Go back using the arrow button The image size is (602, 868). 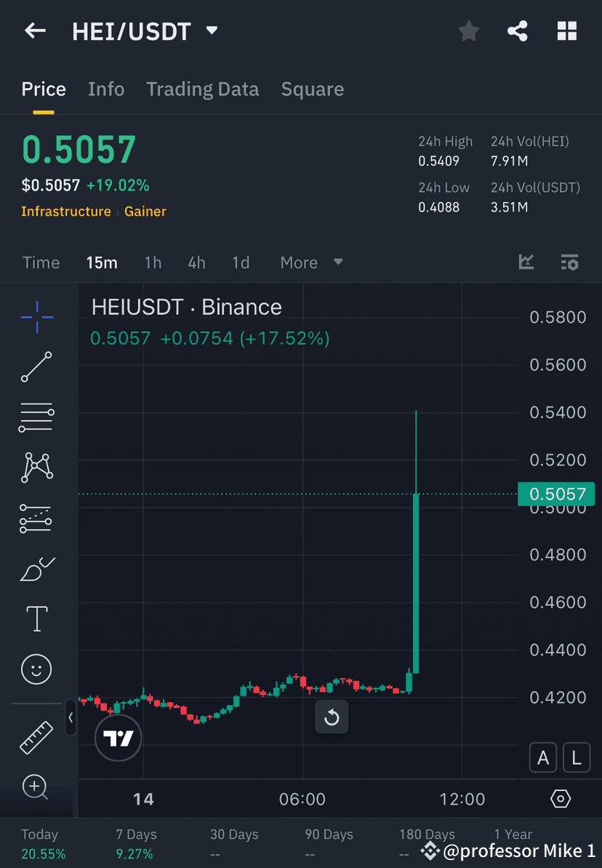tap(35, 31)
